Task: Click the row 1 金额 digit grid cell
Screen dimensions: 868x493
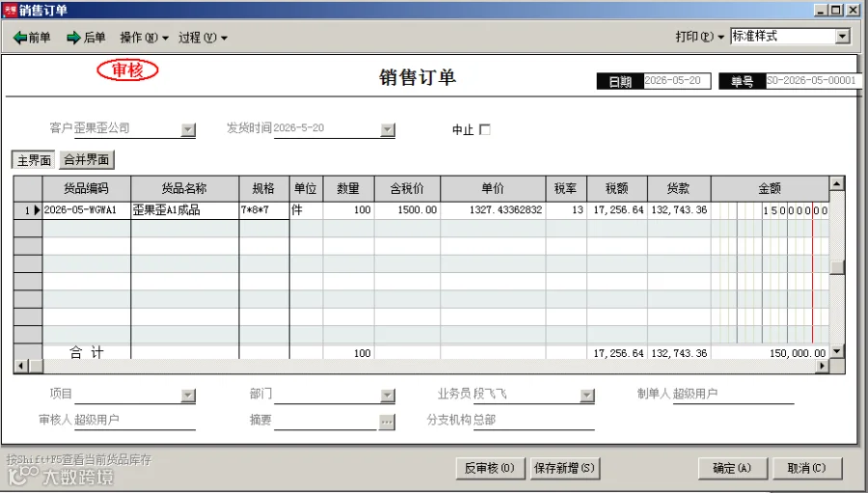Action: [770, 210]
